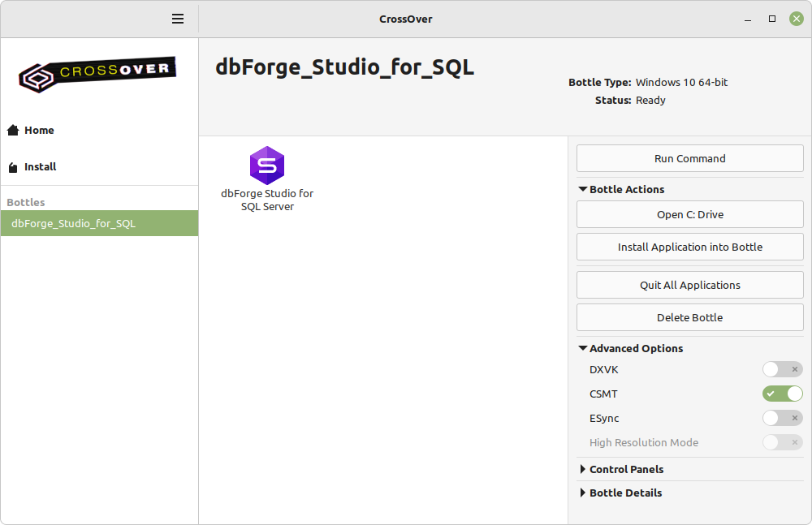The height and width of the screenshot is (525, 812).
Task: Disable the CSMT toggle
Action: [x=782, y=394]
